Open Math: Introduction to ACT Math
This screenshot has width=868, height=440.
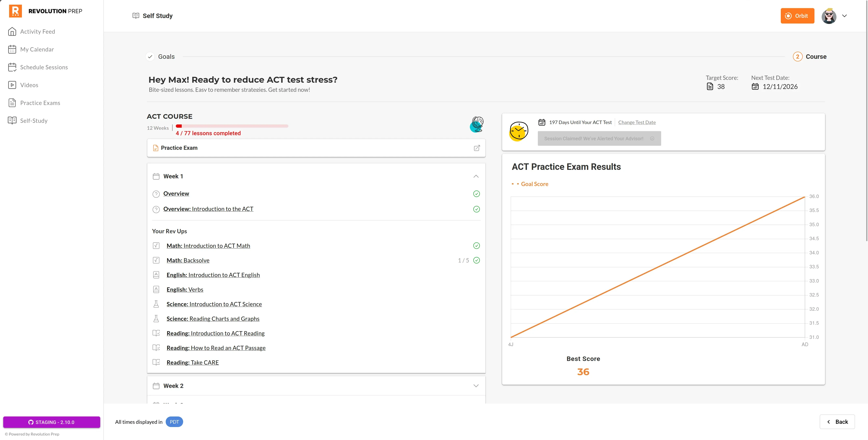point(208,246)
